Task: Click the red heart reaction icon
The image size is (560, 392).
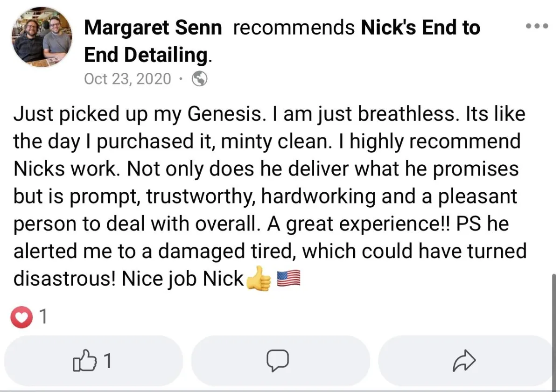Action: point(20,318)
